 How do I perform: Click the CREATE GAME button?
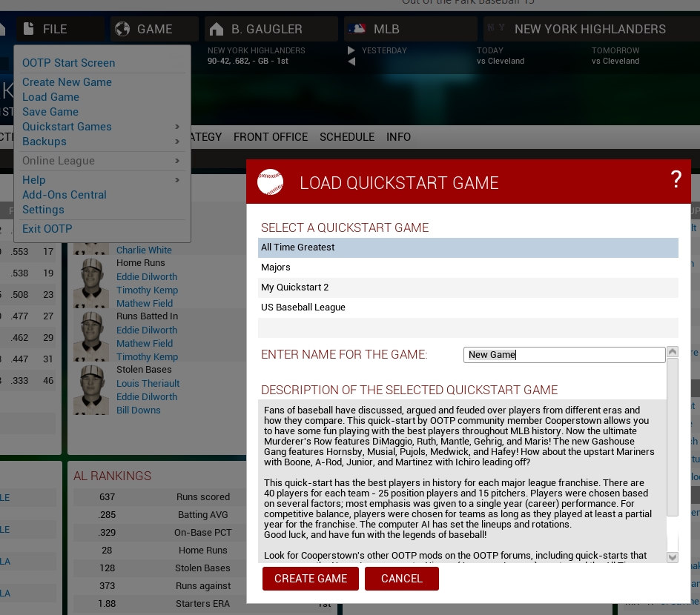coord(311,579)
